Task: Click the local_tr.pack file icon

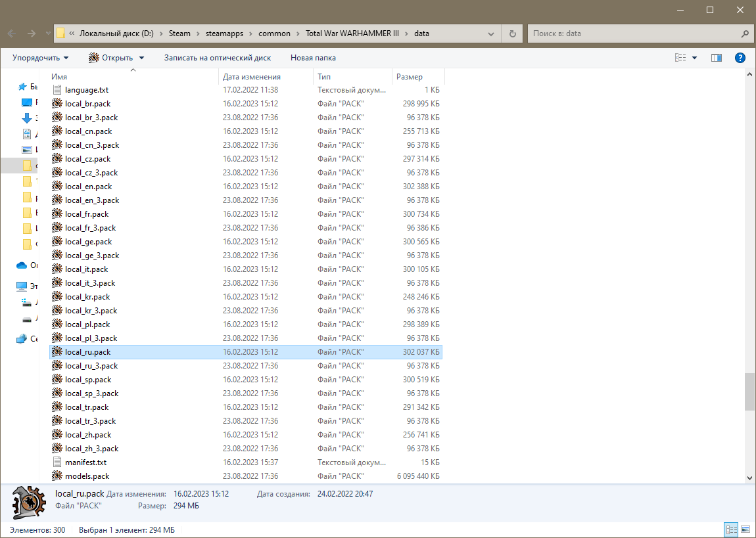Action: click(57, 407)
